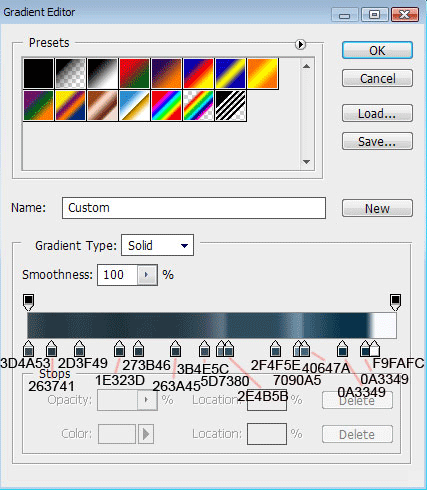Viewport: 427px width, 490px height.
Task: Pick the Violet to Orange gradient preset
Action: 166,73
